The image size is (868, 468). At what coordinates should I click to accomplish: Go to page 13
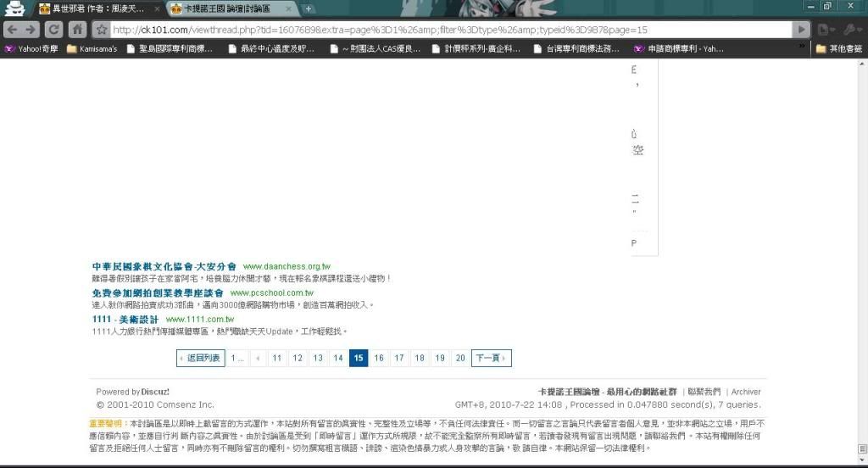(x=318, y=358)
